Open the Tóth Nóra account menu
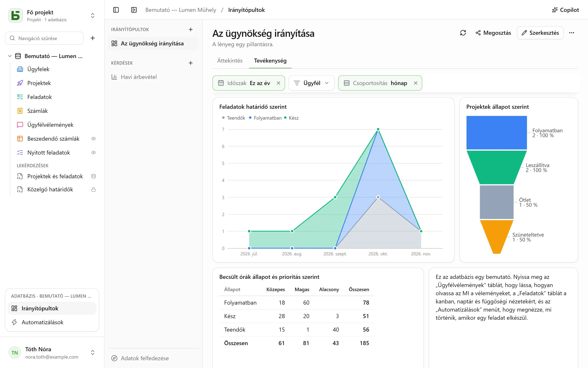The width and height of the screenshot is (588, 368). [52, 353]
